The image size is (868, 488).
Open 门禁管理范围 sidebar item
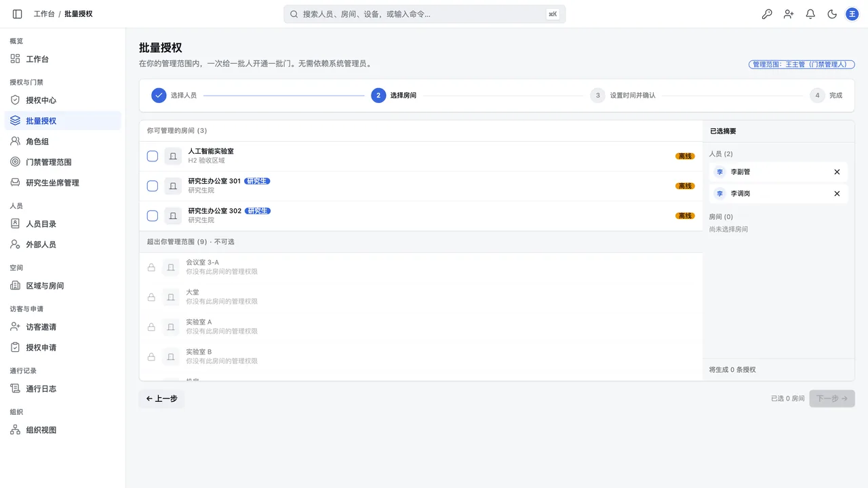[x=62, y=162]
